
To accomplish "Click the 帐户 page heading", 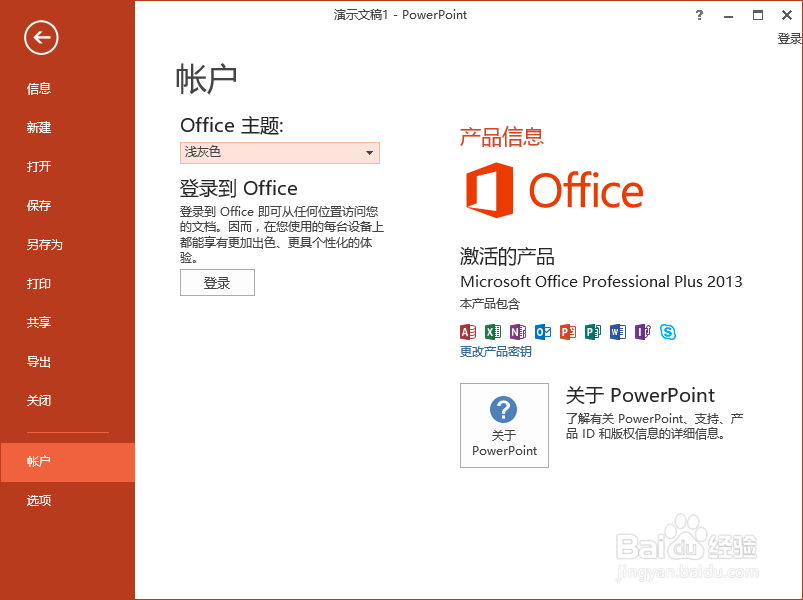I will [206, 79].
